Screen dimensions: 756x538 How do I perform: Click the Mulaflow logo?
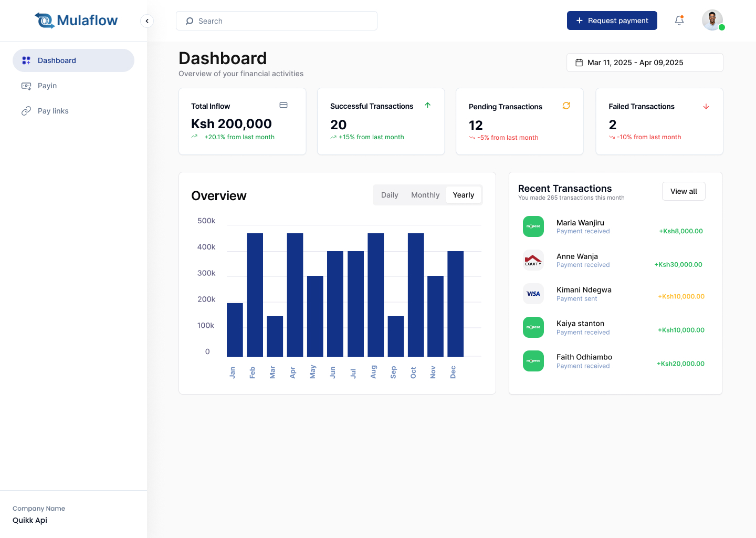tap(77, 20)
